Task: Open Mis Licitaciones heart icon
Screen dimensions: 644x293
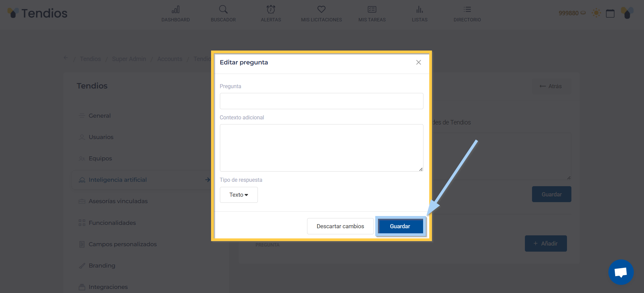Action: (x=321, y=9)
